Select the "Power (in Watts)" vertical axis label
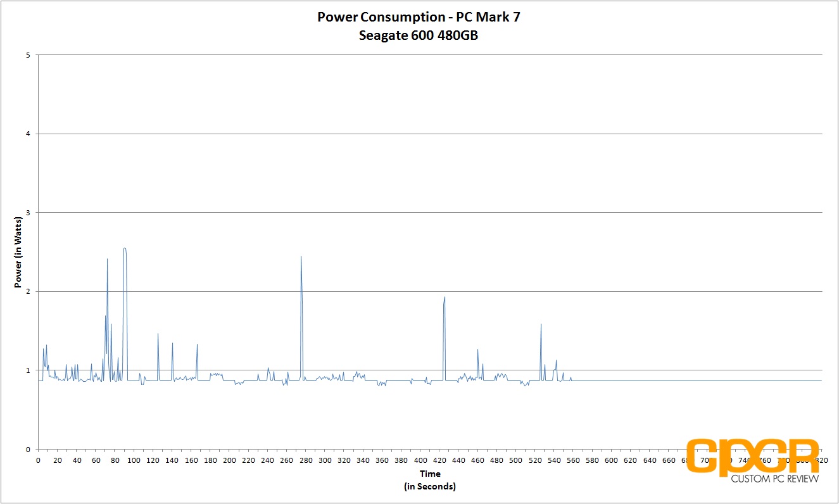The height and width of the screenshot is (504, 839). point(20,252)
